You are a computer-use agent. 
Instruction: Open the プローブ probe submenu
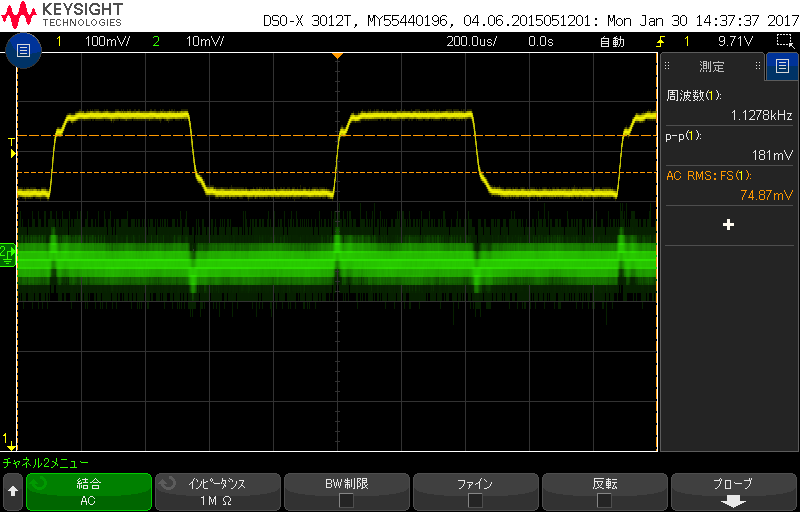[x=733, y=492]
